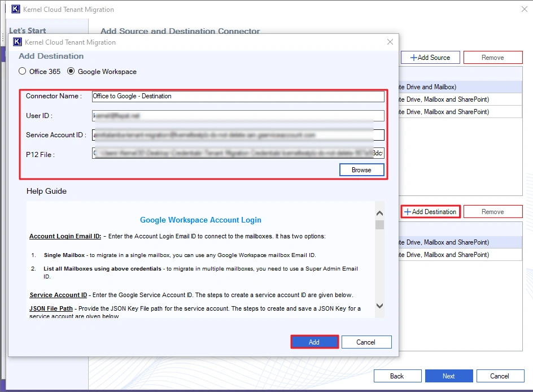Click inside the Service Account ID field

237,135
